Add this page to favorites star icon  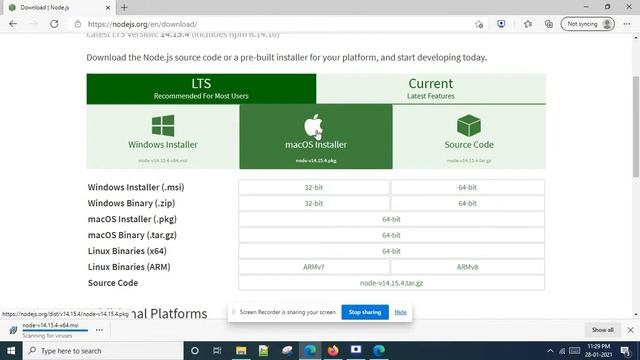[479, 24]
